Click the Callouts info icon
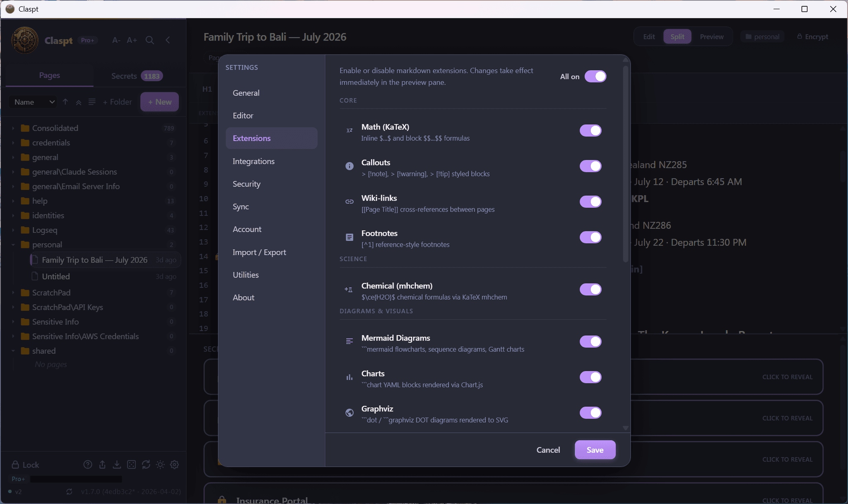The image size is (848, 504). (x=349, y=166)
